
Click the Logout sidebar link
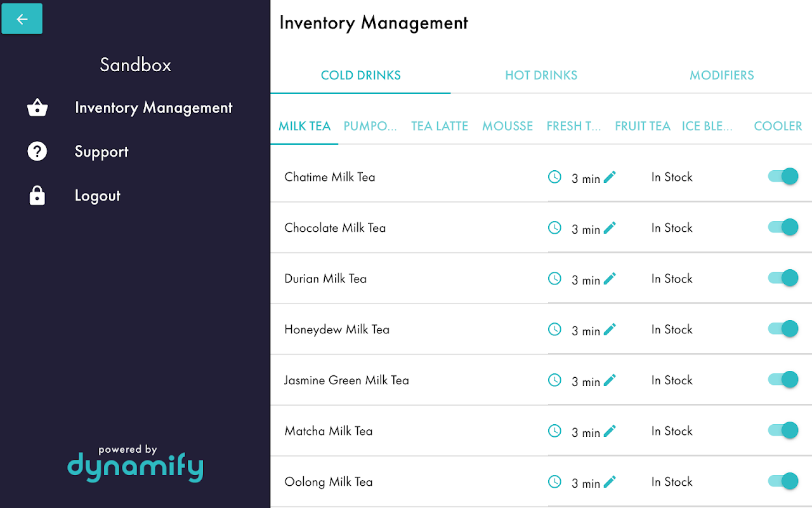[x=97, y=196]
